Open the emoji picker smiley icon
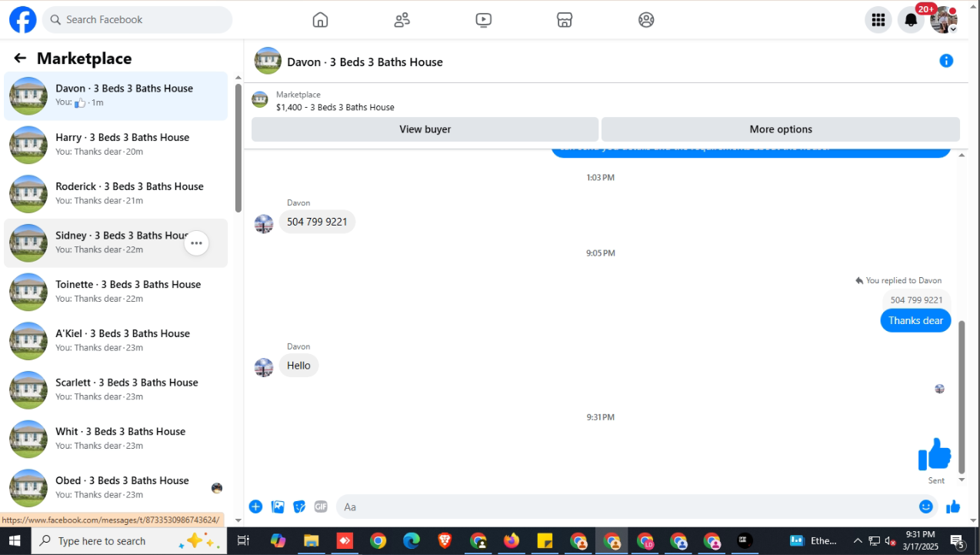The height and width of the screenshot is (555, 980). pos(926,507)
